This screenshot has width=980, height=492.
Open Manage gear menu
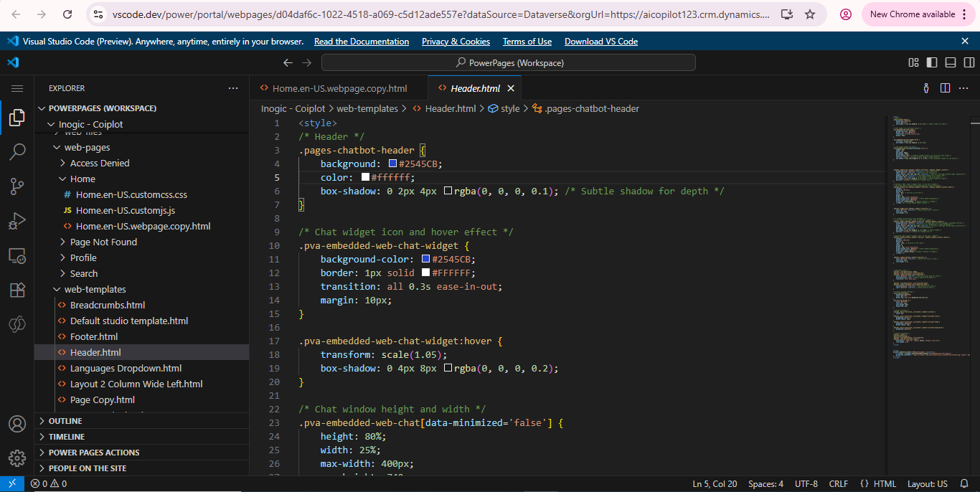click(17, 458)
